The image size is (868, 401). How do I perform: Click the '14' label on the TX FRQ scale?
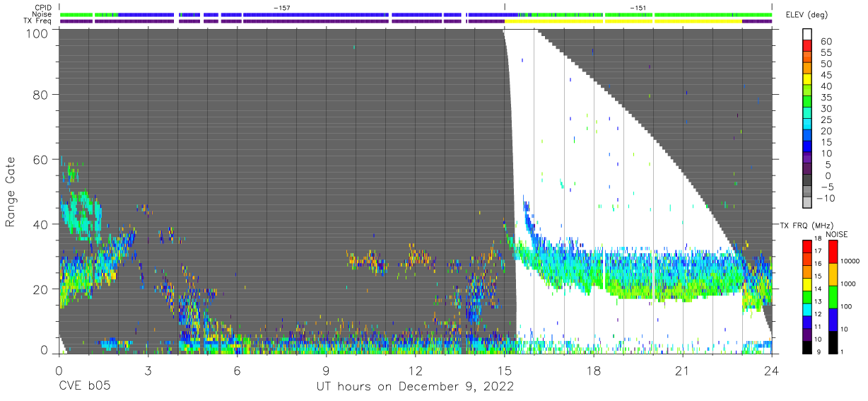pos(819,289)
